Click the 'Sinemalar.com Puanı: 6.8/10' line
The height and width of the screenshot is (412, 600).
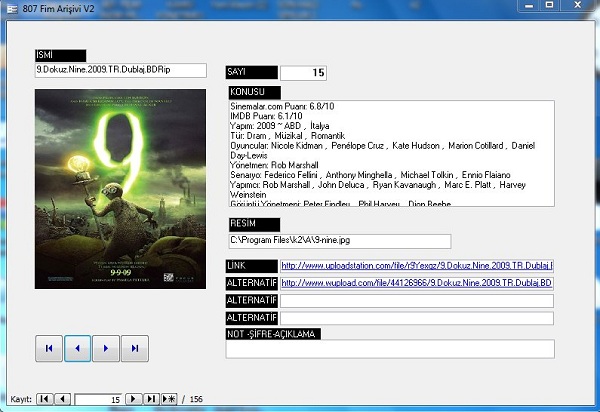[x=282, y=106]
